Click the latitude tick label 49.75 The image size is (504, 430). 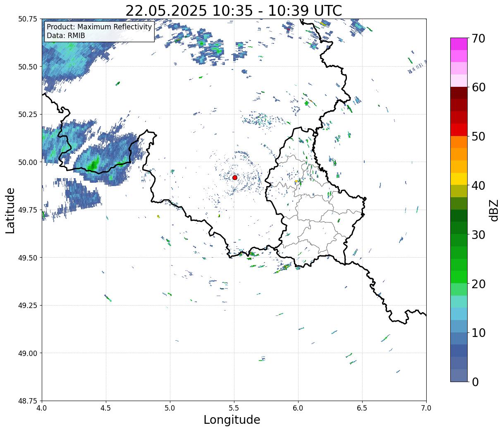28,210
